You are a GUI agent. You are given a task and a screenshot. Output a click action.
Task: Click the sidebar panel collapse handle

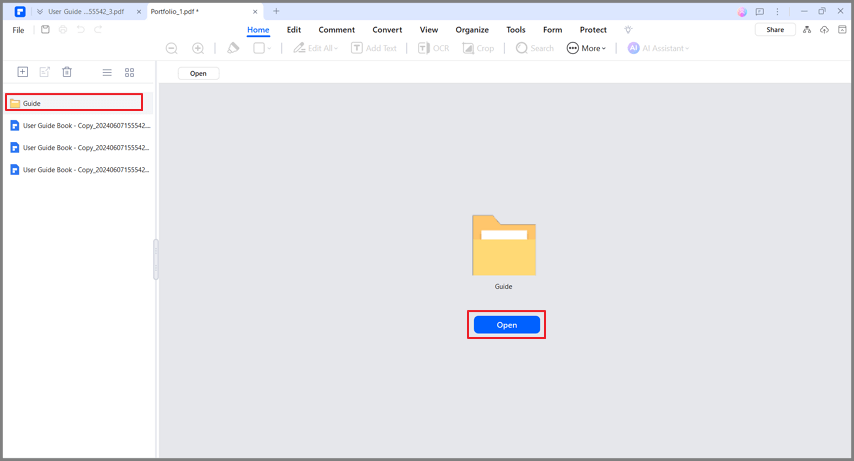[x=156, y=259]
